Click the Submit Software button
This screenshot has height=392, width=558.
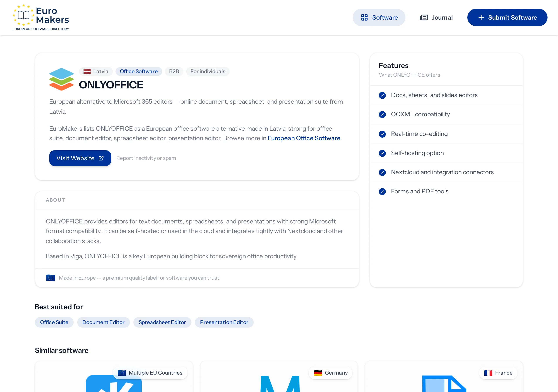[507, 17]
